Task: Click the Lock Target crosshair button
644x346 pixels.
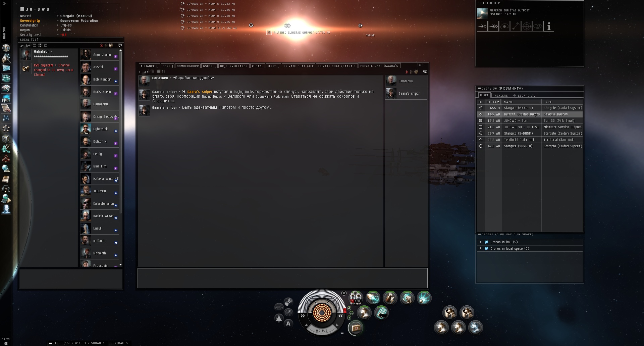Action: pos(527,26)
